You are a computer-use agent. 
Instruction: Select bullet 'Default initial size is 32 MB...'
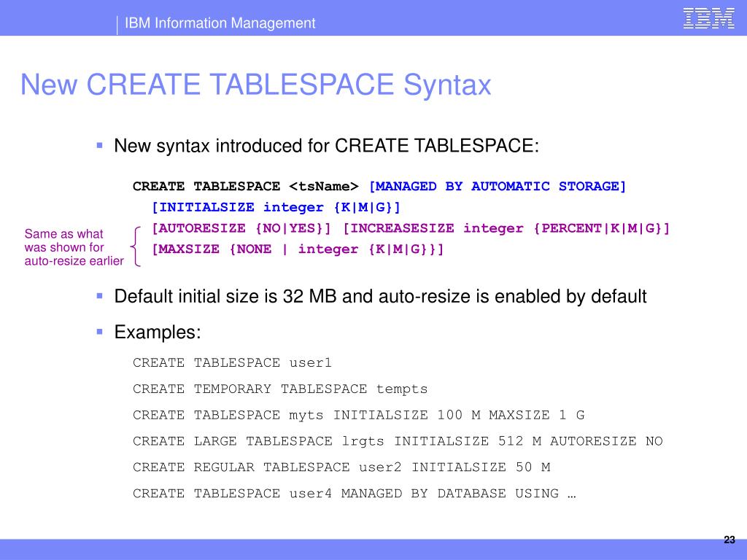coord(380,296)
